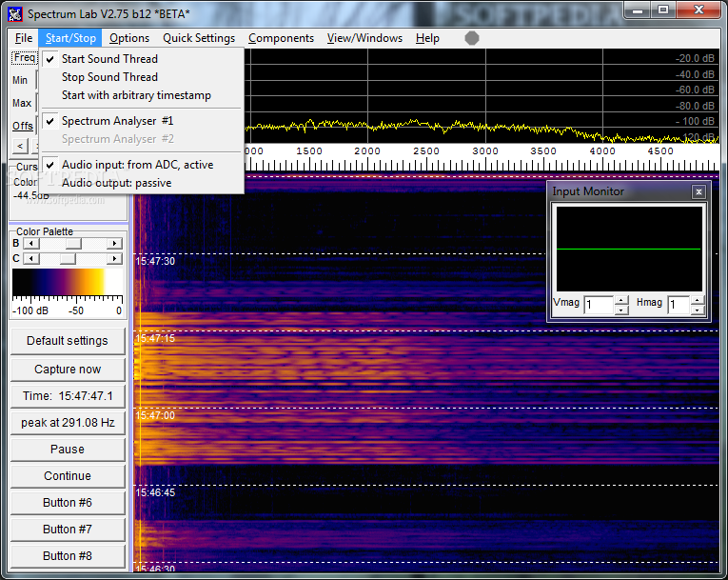This screenshot has width=728, height=580.
Task: Decrease Hmag with down spinner arrow
Action: point(698,310)
